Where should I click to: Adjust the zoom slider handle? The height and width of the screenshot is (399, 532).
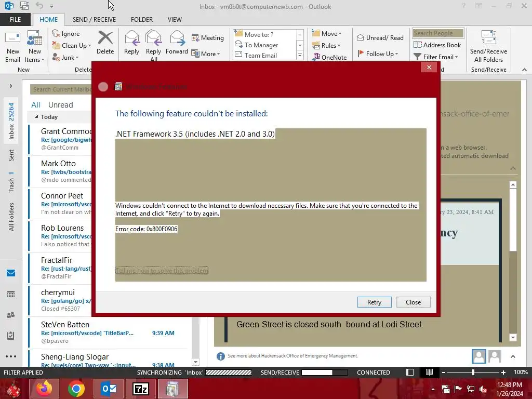[473, 372]
